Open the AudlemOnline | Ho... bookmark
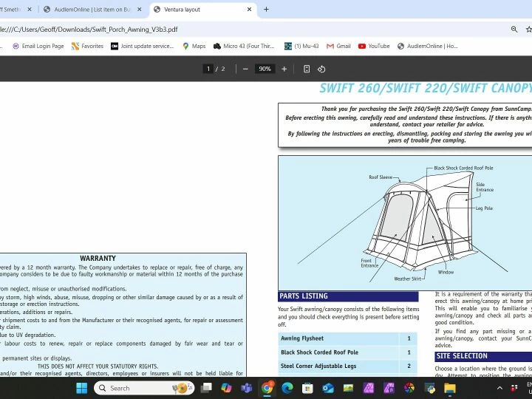Screen dimensions: 532x399 tap(428, 46)
